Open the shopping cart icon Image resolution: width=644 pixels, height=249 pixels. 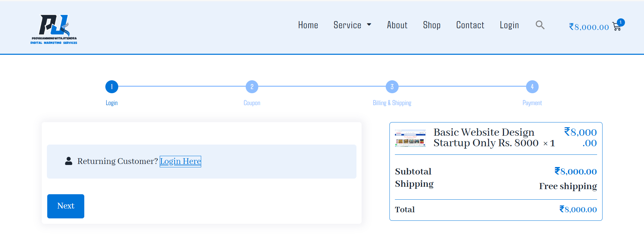616,27
